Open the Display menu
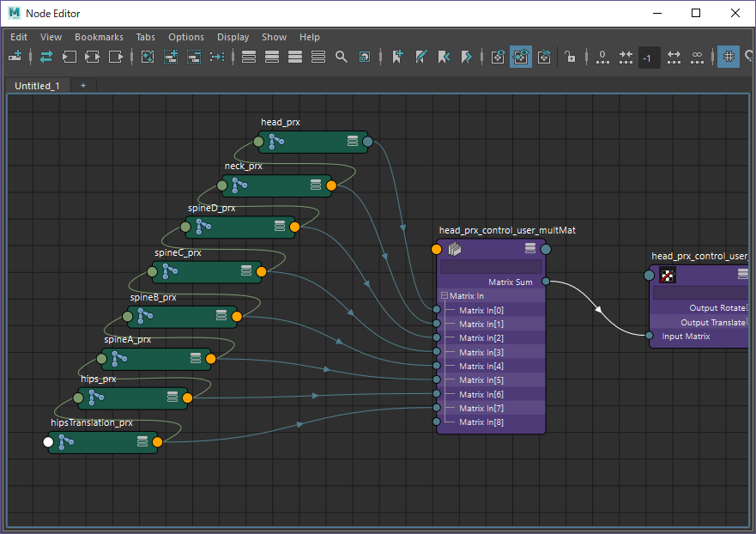 [233, 37]
